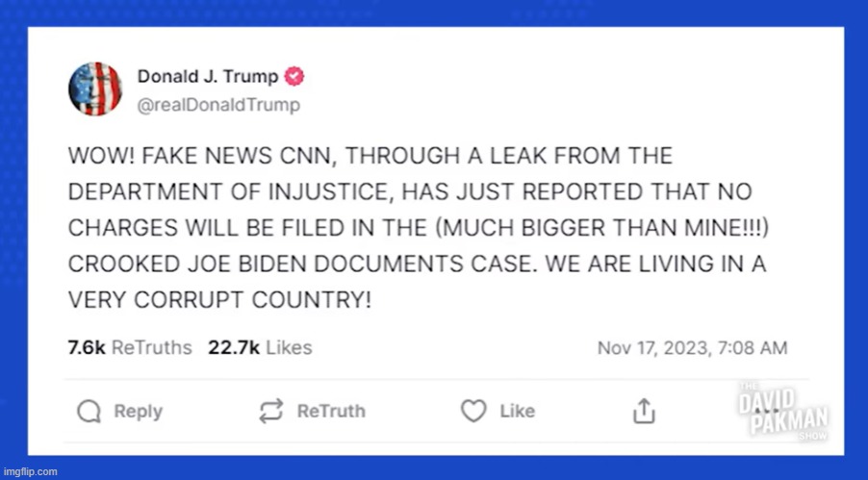This screenshot has height=480, width=868.
Task: Click the Nov 17, 2023 timestamp
Action: click(692, 348)
